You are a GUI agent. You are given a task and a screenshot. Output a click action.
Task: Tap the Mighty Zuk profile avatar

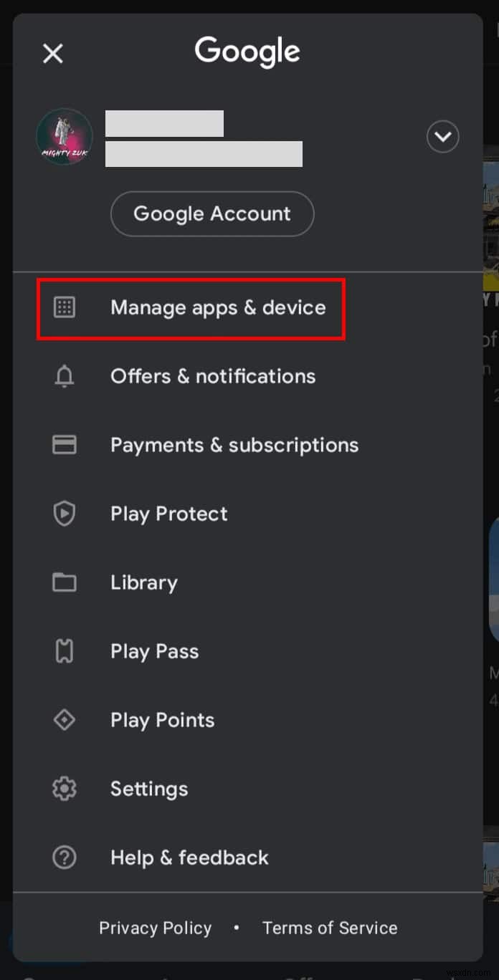tap(65, 136)
